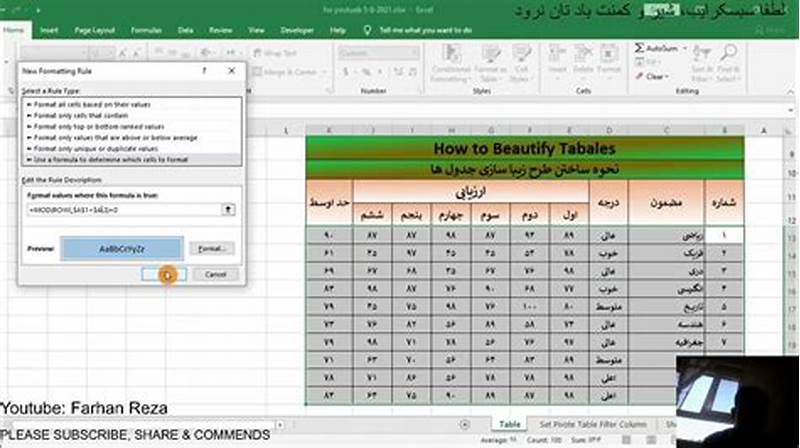Click the Format... button in the dialog
This screenshot has width=800, height=448.
tap(212, 248)
